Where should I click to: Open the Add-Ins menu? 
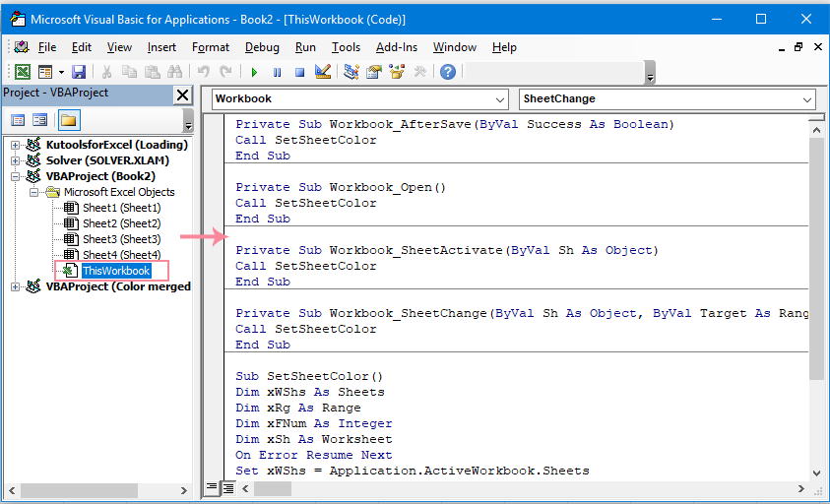(x=397, y=47)
